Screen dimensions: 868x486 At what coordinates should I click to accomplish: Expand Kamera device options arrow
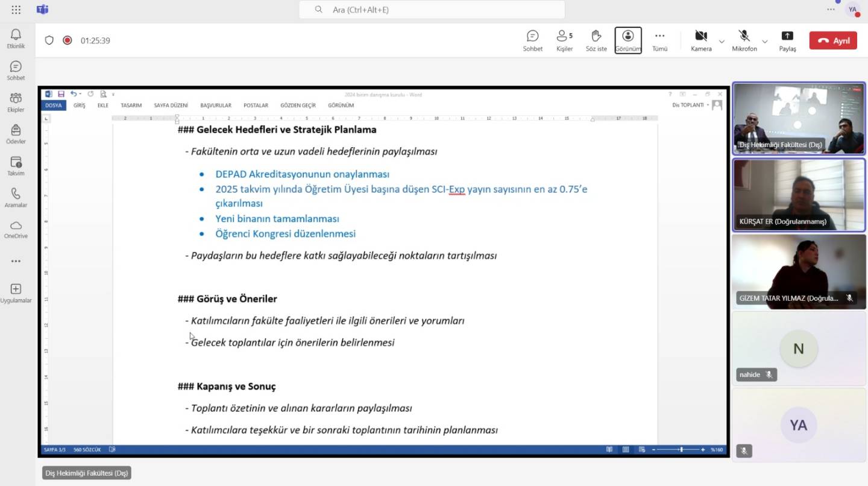point(722,41)
